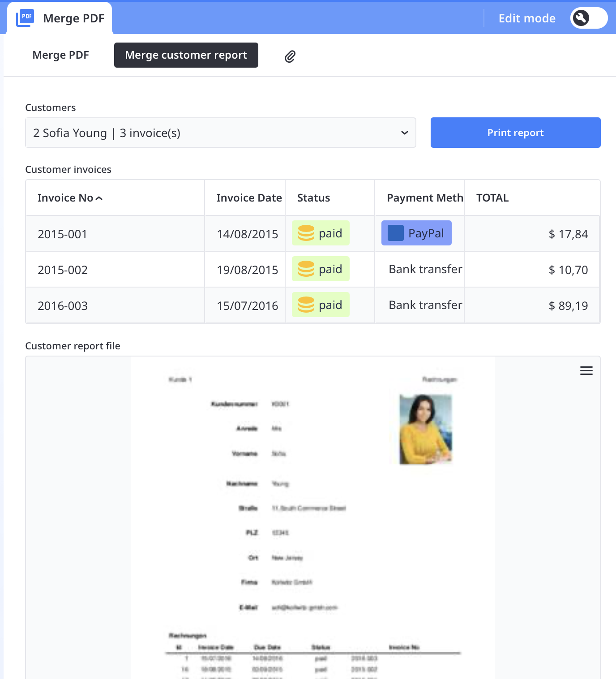The image size is (616, 679).
Task: Click coin icon for invoice 2015-001
Action: coord(306,233)
